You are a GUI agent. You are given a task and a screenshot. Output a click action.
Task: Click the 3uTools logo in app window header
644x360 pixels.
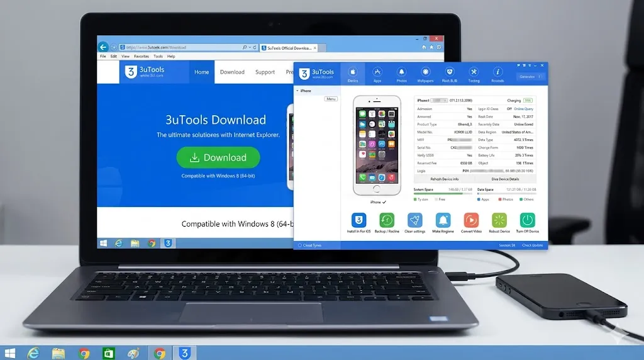pyautogui.click(x=316, y=74)
